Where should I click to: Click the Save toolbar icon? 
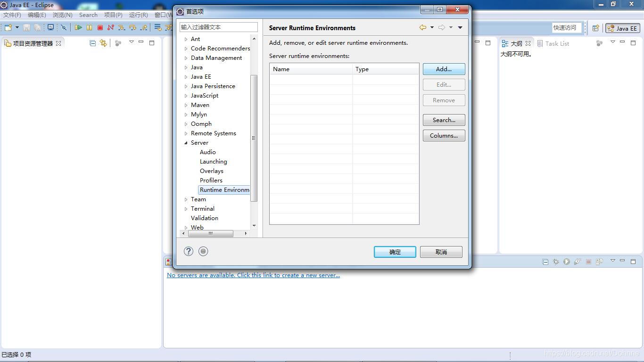click(26, 28)
